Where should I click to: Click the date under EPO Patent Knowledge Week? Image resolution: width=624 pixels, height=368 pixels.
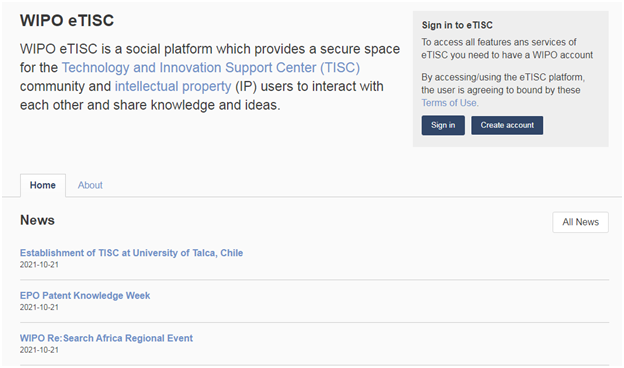click(x=39, y=307)
